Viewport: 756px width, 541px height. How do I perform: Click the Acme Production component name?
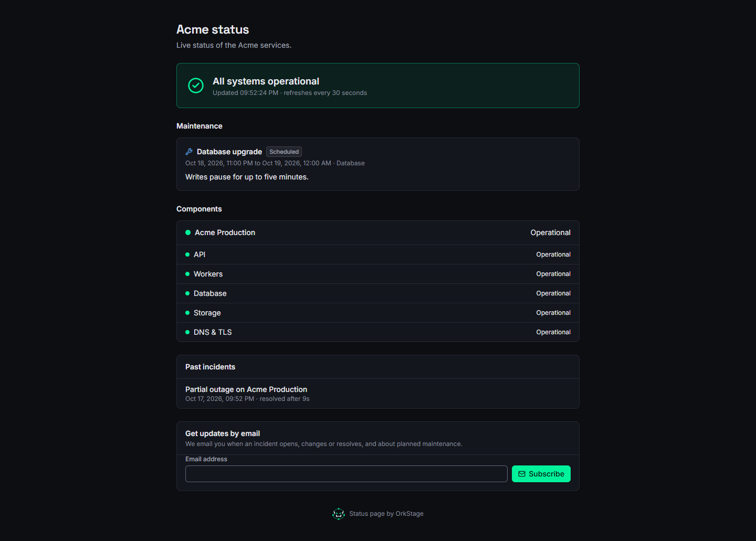(225, 232)
